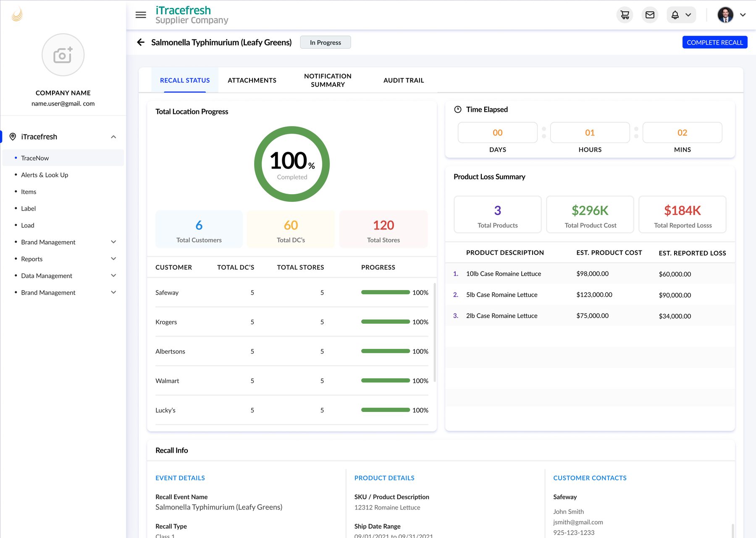Image resolution: width=756 pixels, height=538 pixels.
Task: Select TraceNow in sidebar
Action: 63,158
